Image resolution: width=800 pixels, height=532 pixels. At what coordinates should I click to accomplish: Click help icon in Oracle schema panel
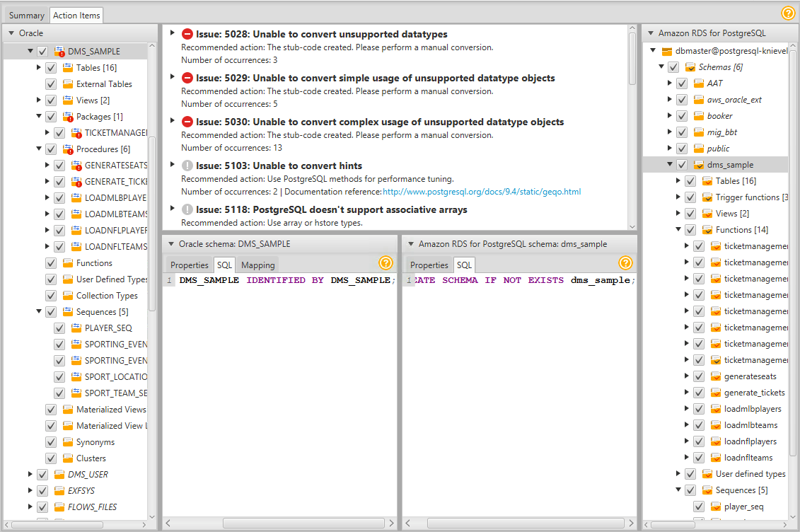[385, 262]
